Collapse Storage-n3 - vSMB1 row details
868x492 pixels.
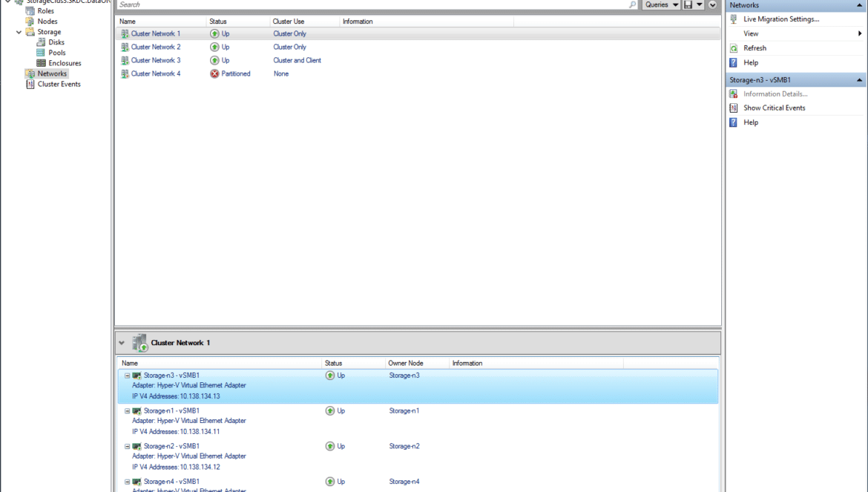coord(128,375)
